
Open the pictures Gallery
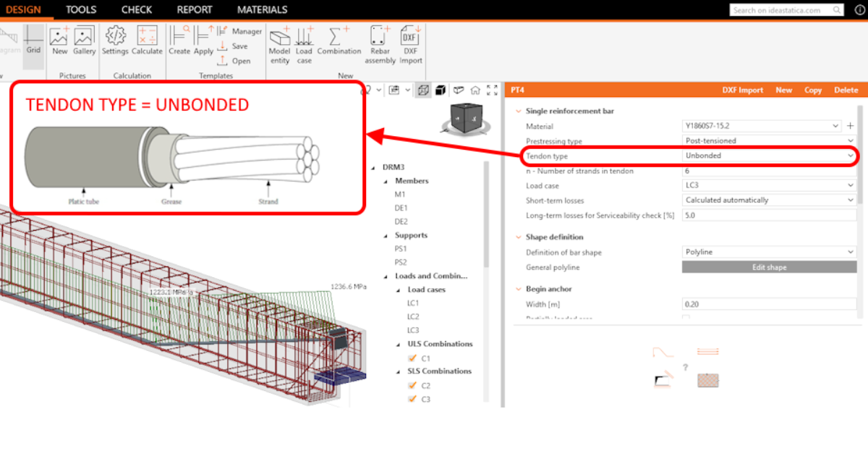click(x=84, y=41)
